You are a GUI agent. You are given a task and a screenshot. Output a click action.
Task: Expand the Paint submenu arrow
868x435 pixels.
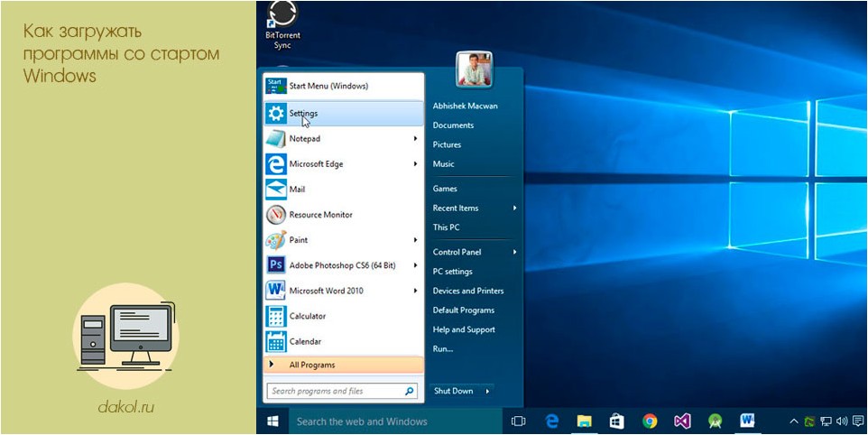[415, 240]
